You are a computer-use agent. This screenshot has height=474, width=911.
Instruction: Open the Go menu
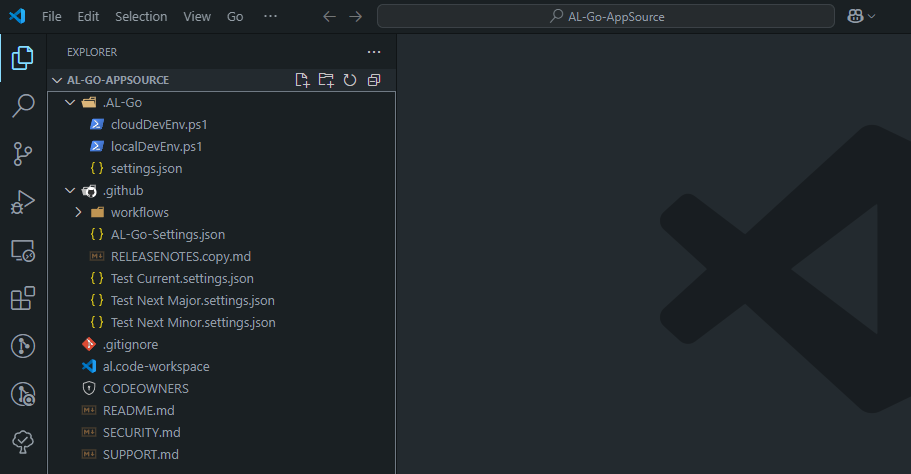[x=235, y=17]
